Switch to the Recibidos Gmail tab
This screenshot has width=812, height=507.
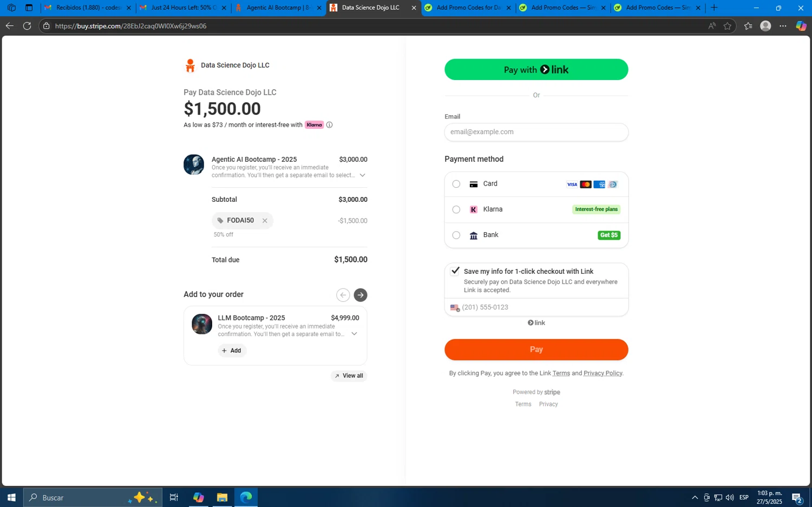88,8
